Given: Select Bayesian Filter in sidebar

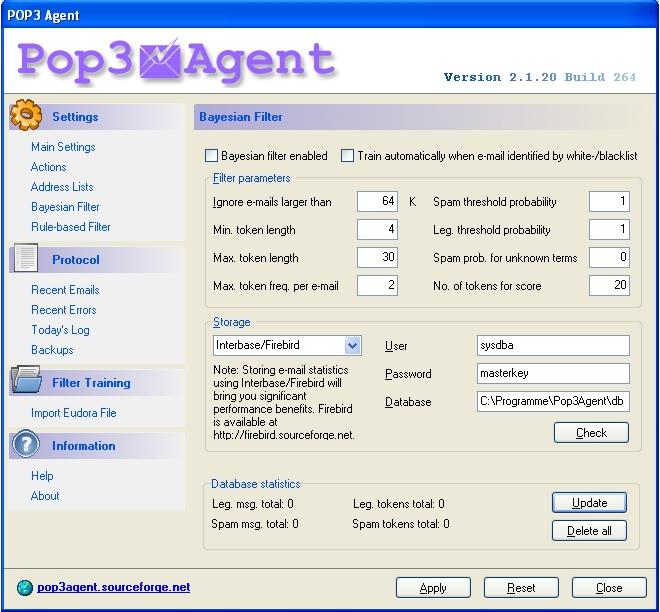Looking at the screenshot, I should click(65, 207).
